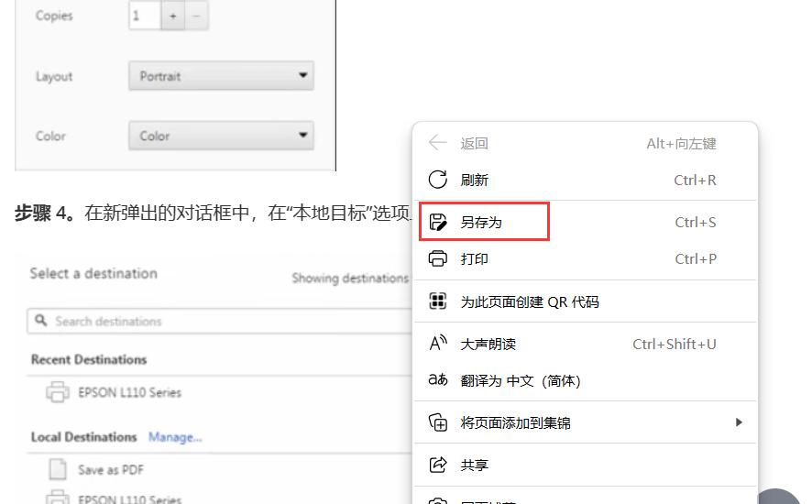Click the Read aloud A icon
812x504 pixels.
438,343
